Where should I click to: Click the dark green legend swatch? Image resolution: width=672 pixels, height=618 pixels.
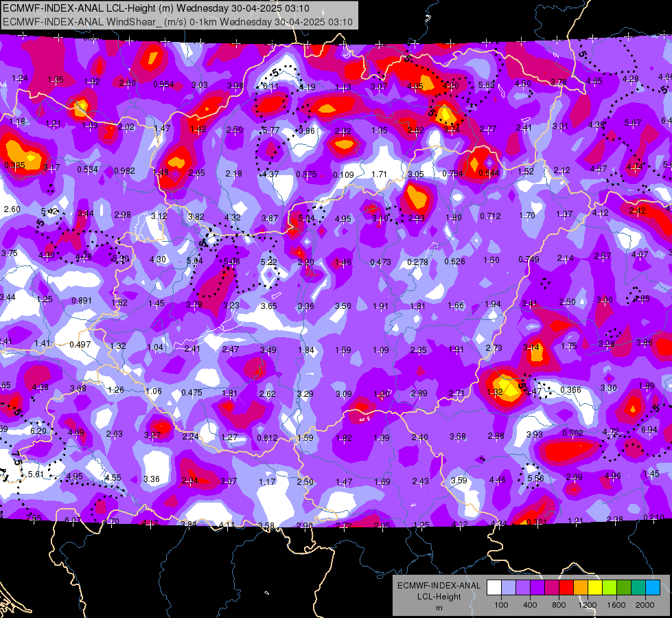tap(624, 588)
